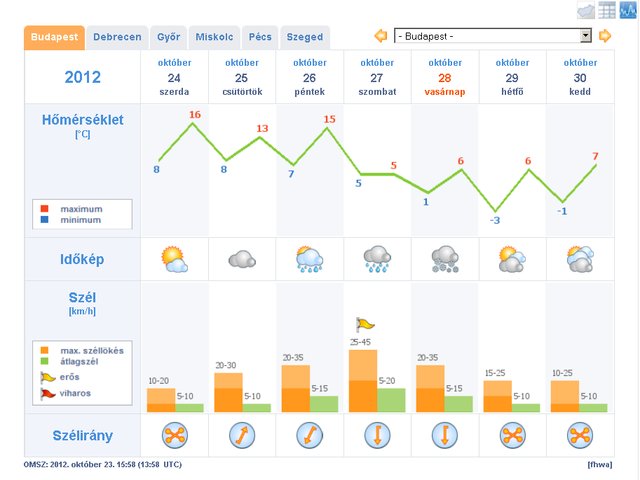Switch to the Debrecen tab
This screenshot has width=640, height=480.
[x=117, y=37]
